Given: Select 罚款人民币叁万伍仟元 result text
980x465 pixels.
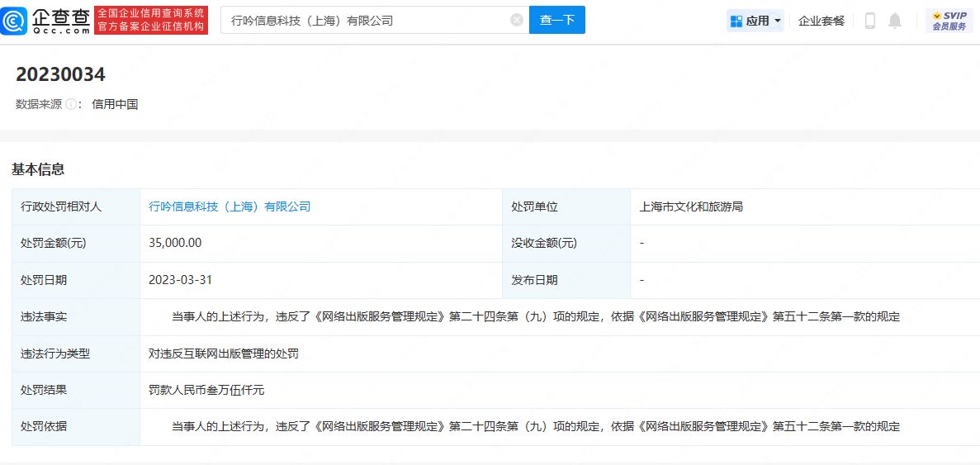Looking at the screenshot, I should click(x=207, y=391).
